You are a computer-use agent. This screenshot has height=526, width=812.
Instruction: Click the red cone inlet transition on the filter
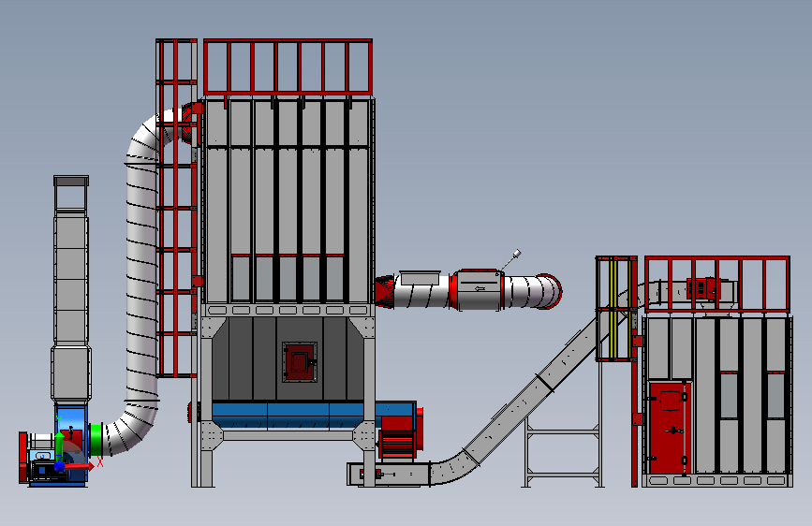(384, 292)
